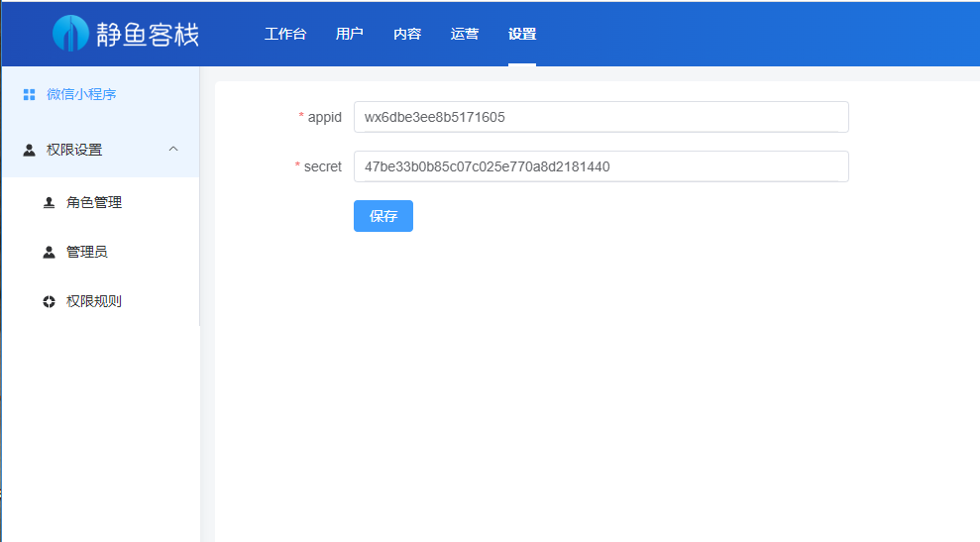Screen dimensions: 980x542
Task: Select the active 设置 navigation tab
Action: [x=522, y=34]
